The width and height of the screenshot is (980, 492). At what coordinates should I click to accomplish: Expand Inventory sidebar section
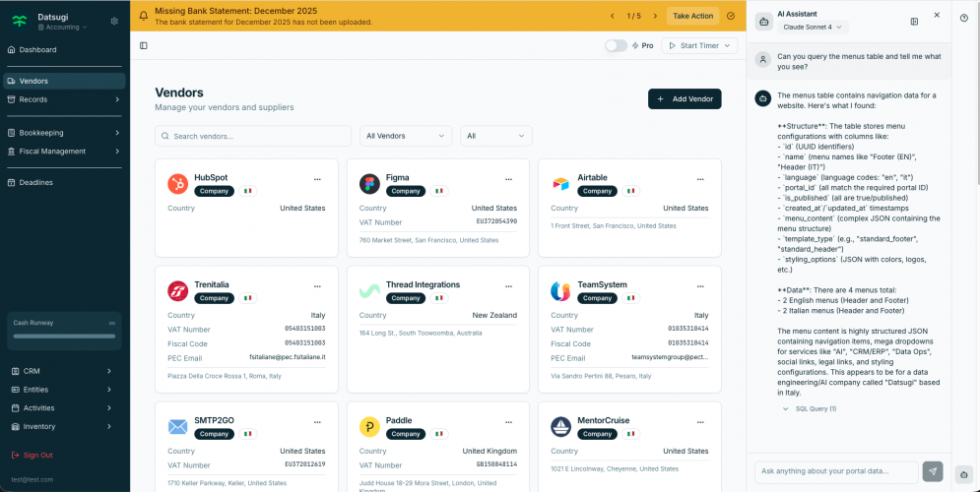(x=62, y=427)
